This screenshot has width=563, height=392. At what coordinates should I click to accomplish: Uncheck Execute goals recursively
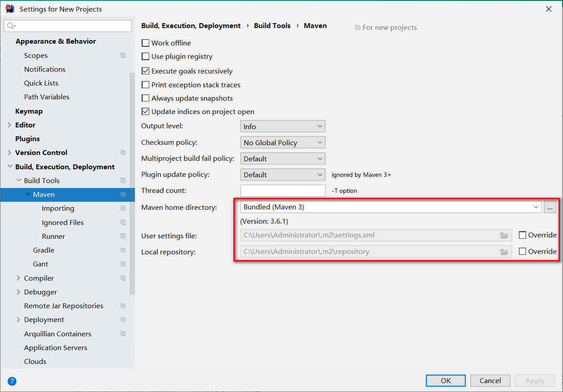tap(145, 71)
